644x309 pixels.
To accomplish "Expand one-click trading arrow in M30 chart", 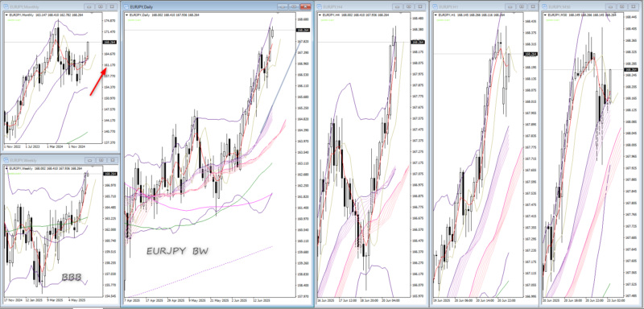I will point(545,14).
